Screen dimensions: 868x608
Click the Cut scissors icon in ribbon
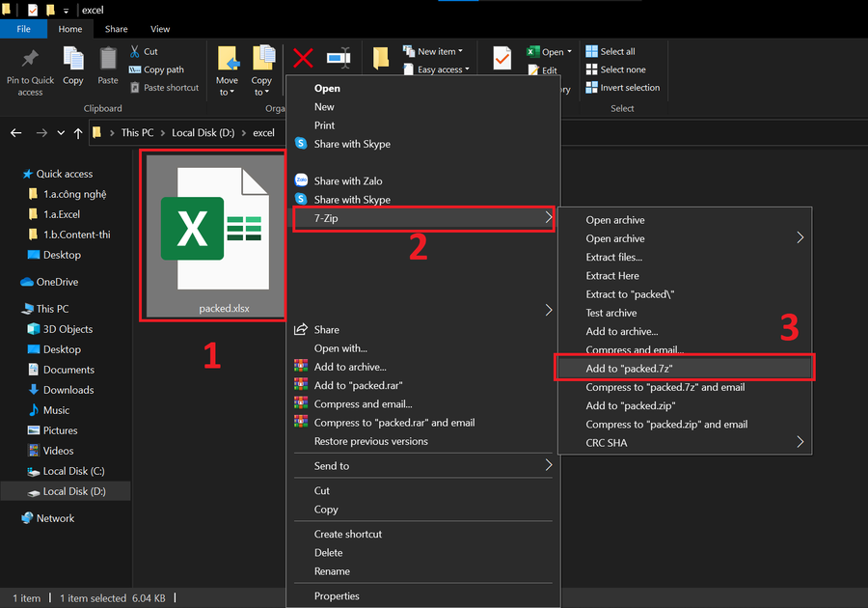(134, 51)
